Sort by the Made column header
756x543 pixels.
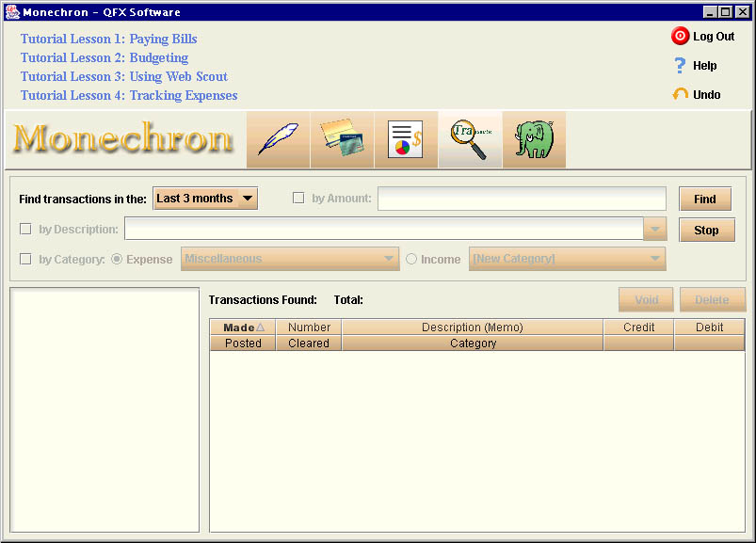[x=243, y=327]
